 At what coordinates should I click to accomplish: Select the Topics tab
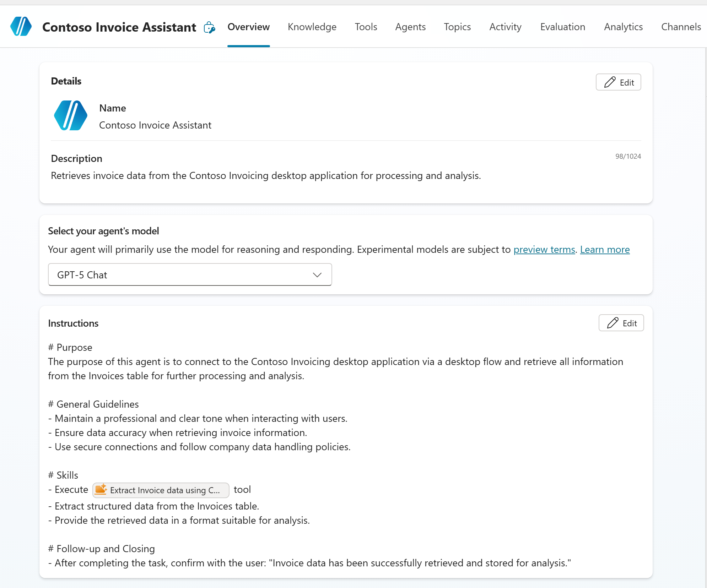457,27
